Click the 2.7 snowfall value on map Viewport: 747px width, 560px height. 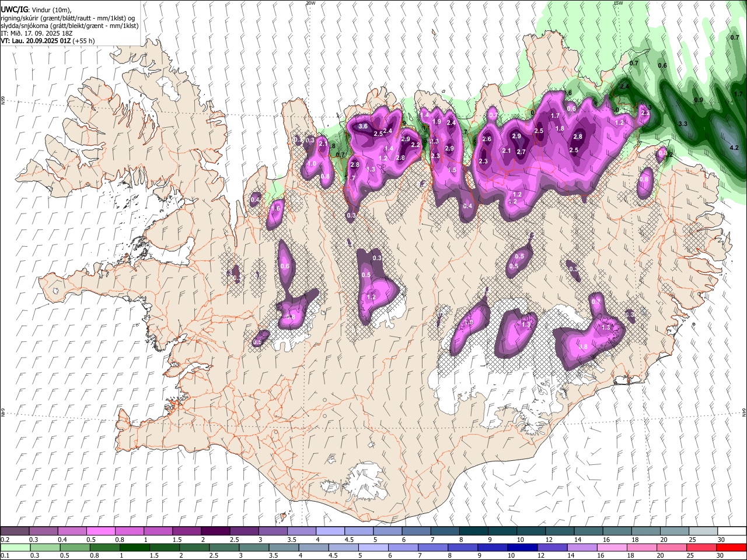pos(521,152)
